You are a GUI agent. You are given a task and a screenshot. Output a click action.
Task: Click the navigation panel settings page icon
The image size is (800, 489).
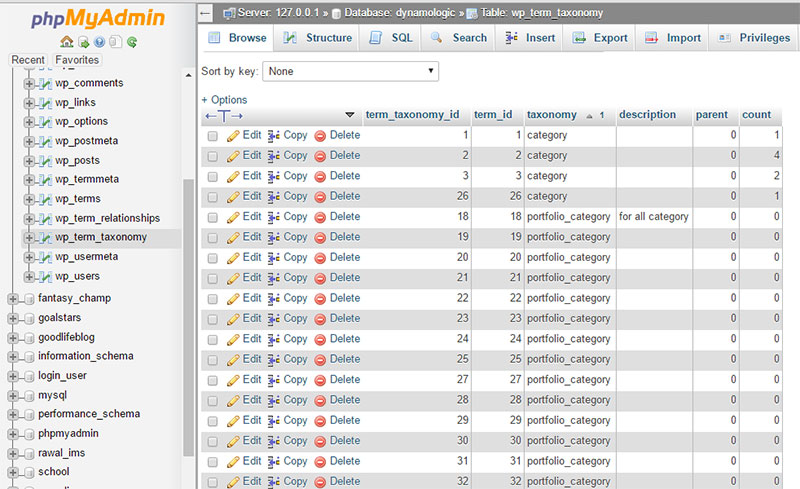pos(116,42)
